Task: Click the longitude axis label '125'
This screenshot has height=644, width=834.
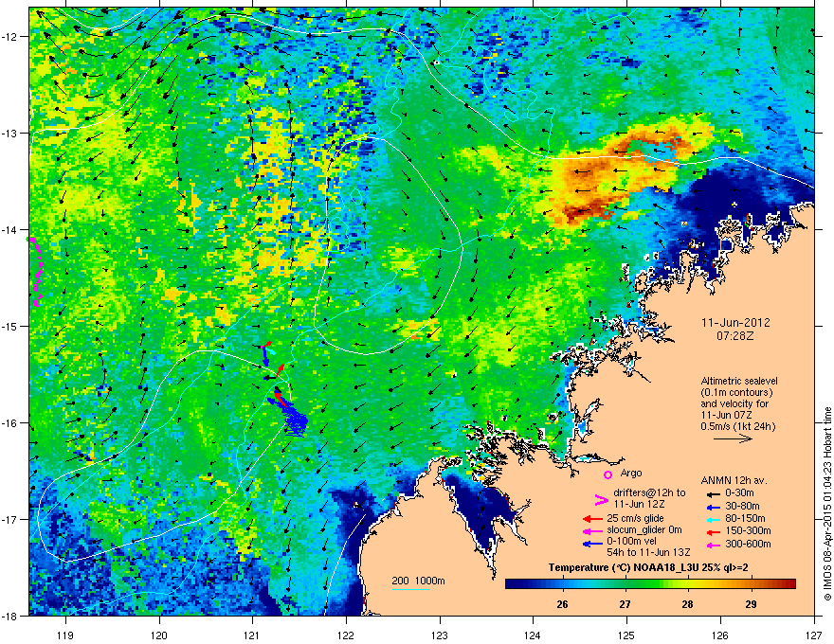Action: 626,635
